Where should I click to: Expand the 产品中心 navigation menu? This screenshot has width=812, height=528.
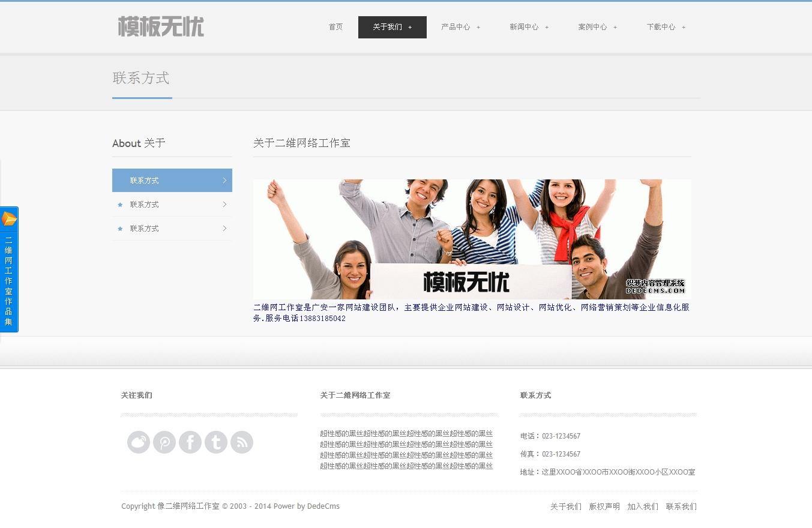[x=460, y=27]
